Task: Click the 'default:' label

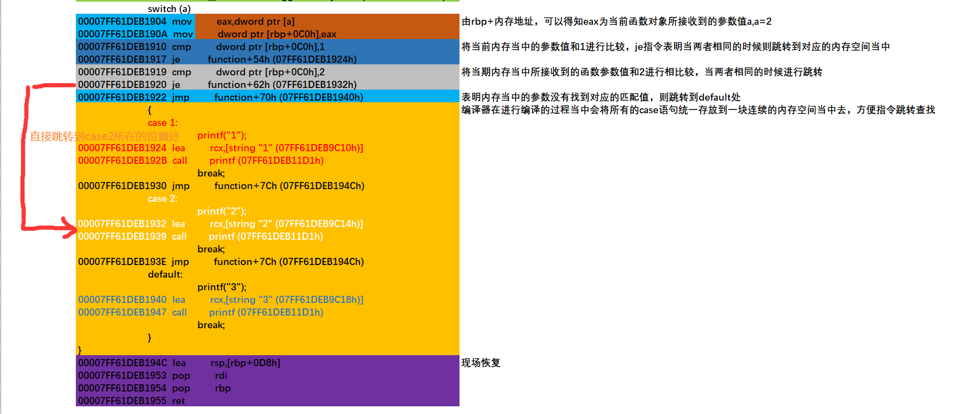Action: (165, 274)
